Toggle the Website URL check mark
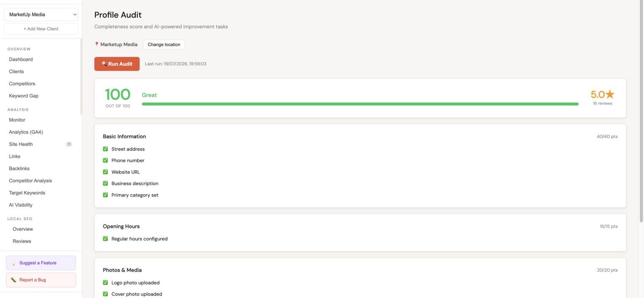This screenshot has width=644, height=298. click(x=106, y=172)
